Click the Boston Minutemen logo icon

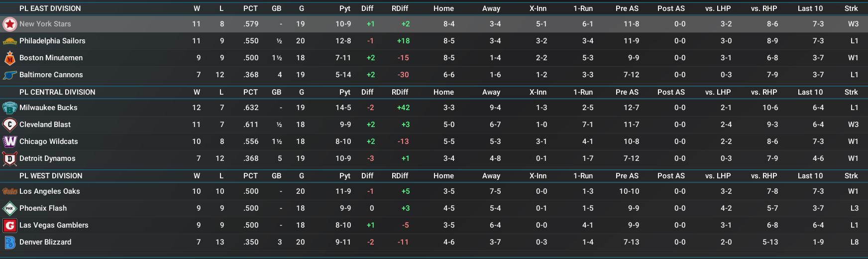9,58
